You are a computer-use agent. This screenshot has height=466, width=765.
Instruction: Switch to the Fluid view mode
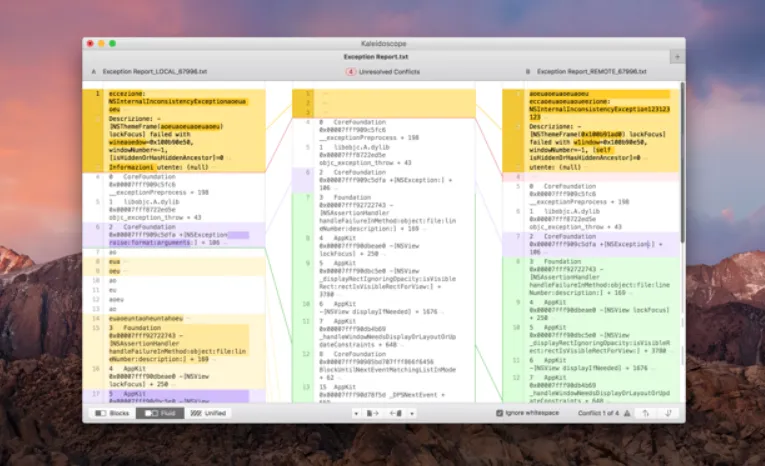click(160, 413)
